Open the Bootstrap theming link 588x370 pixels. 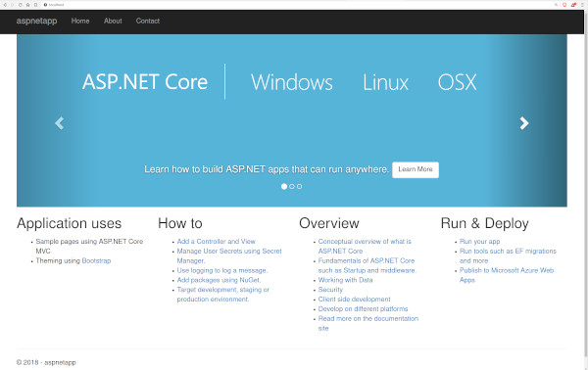click(x=96, y=260)
